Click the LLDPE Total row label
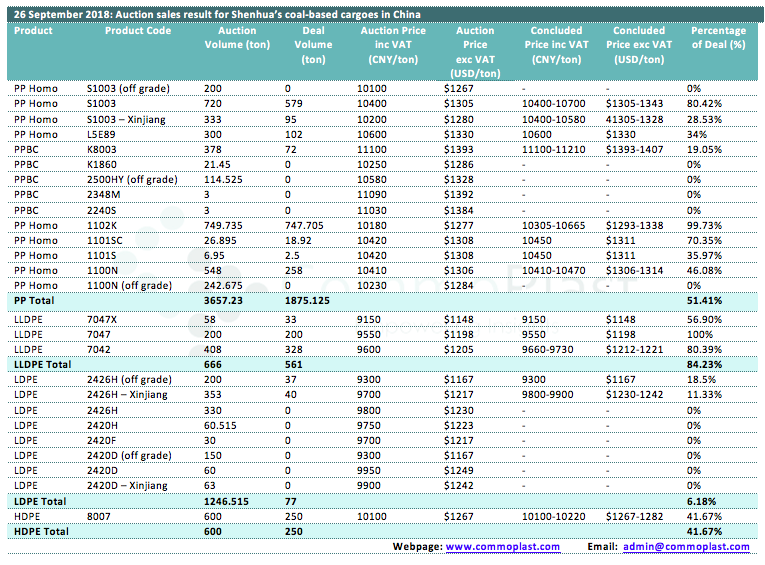Viewport: 765px width, 565px height. (x=43, y=366)
